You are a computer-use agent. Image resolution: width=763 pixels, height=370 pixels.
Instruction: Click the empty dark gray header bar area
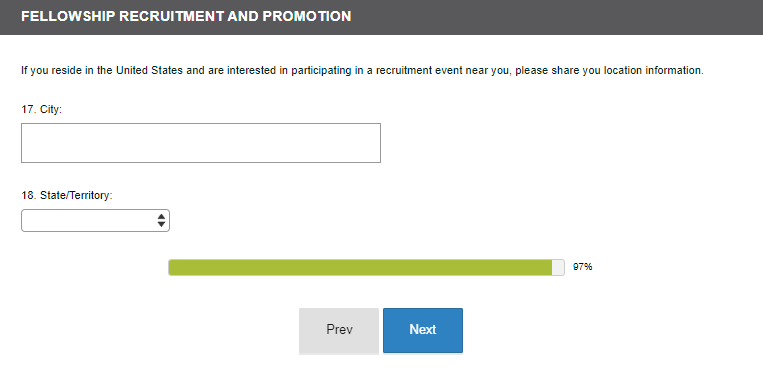pos(555,17)
